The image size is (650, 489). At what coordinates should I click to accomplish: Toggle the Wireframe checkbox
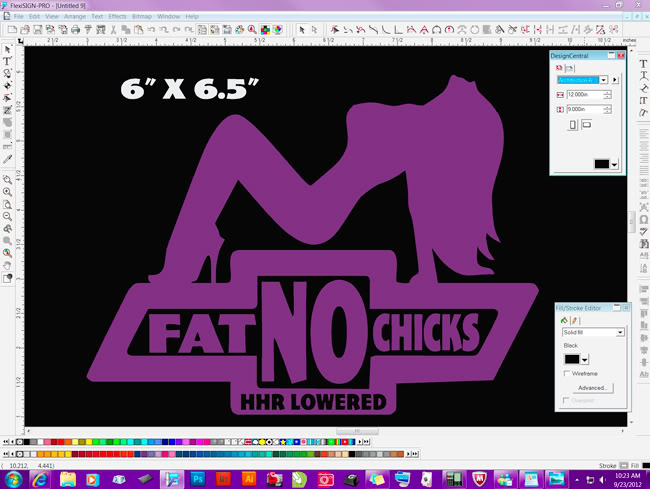pos(567,373)
